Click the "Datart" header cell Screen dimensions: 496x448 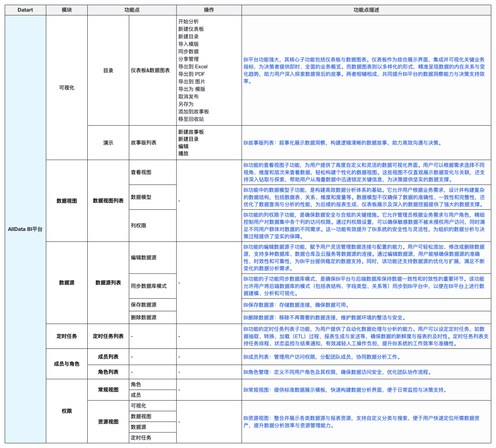pyautogui.click(x=25, y=10)
